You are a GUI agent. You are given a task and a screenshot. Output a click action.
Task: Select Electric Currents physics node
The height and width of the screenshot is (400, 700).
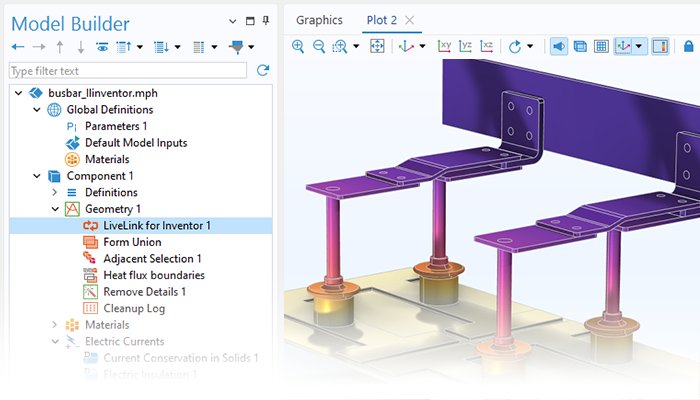(125, 342)
